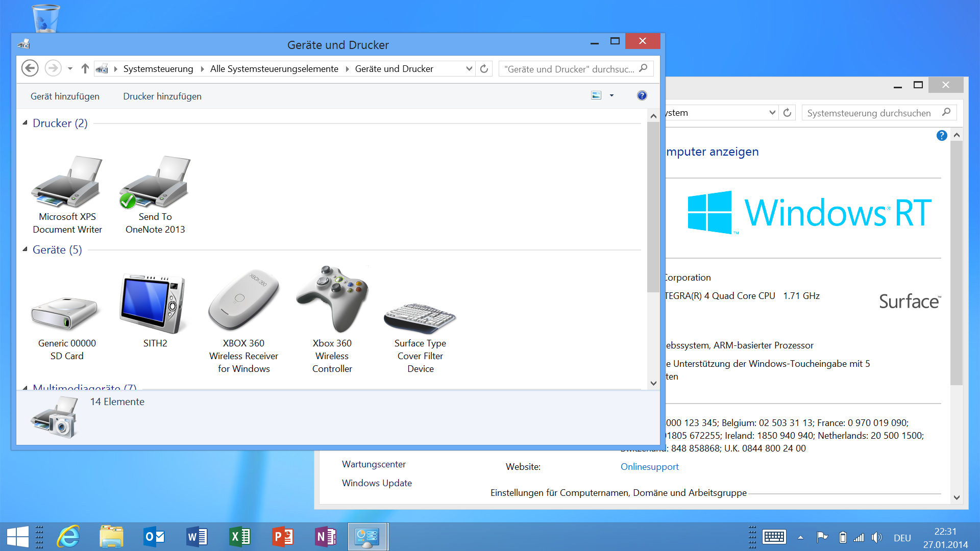Image resolution: width=980 pixels, height=551 pixels.
Task: Open the Onlinesupport link
Action: [x=649, y=466]
